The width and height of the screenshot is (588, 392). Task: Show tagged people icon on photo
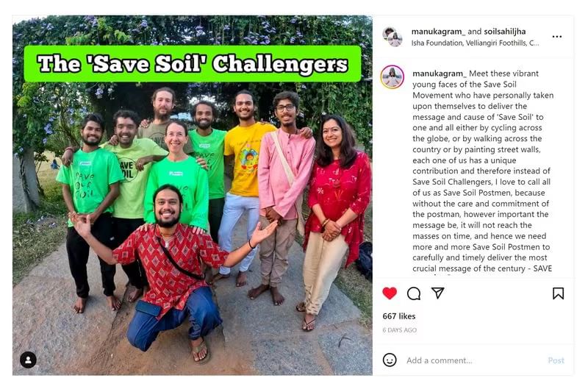tap(28, 360)
